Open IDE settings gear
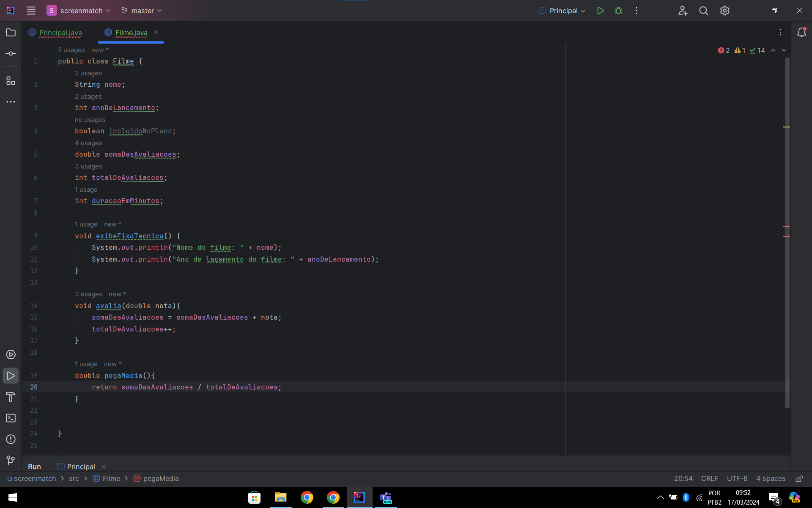 (x=725, y=11)
